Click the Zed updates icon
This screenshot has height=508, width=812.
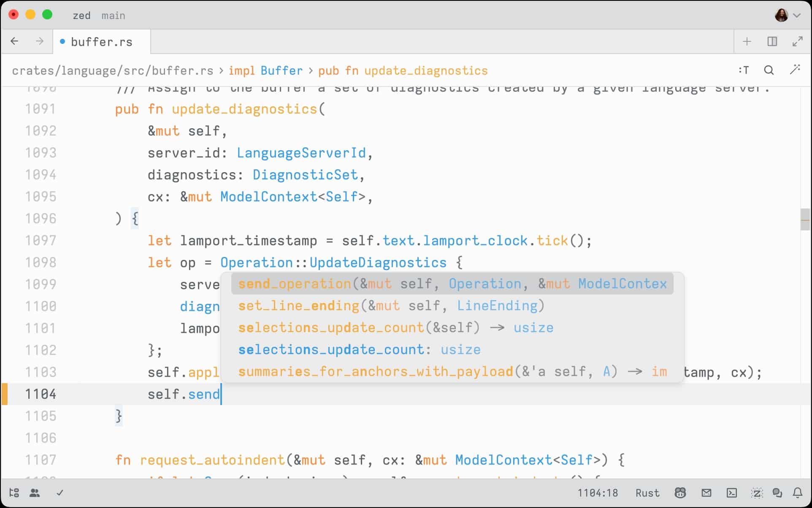coord(757,493)
